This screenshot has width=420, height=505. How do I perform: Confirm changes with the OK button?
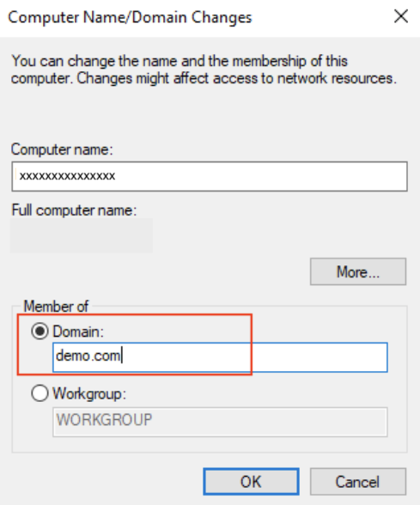251,482
